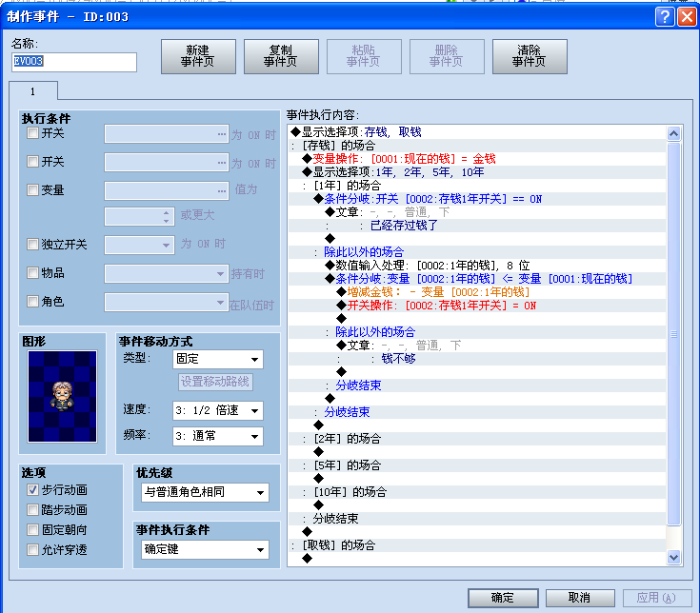The width and height of the screenshot is (700, 613).
Task: Enable the first 开关 condition checkbox
Action: [32, 133]
